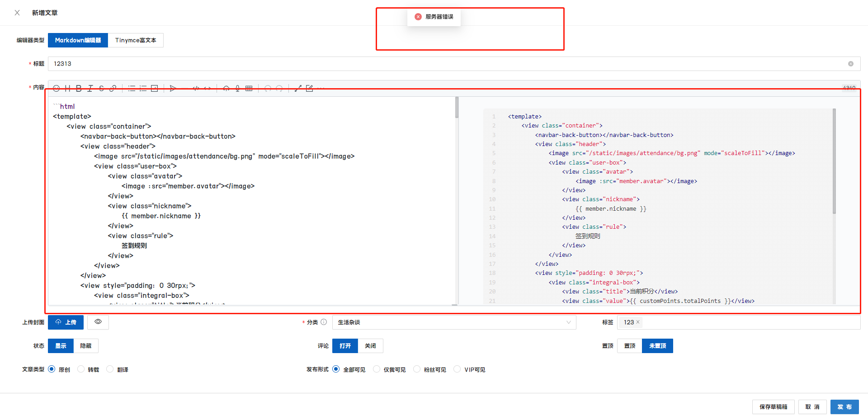Click the markdown editor vertical scrollbar
Viewport: 868px width, 420px height.
(457, 108)
